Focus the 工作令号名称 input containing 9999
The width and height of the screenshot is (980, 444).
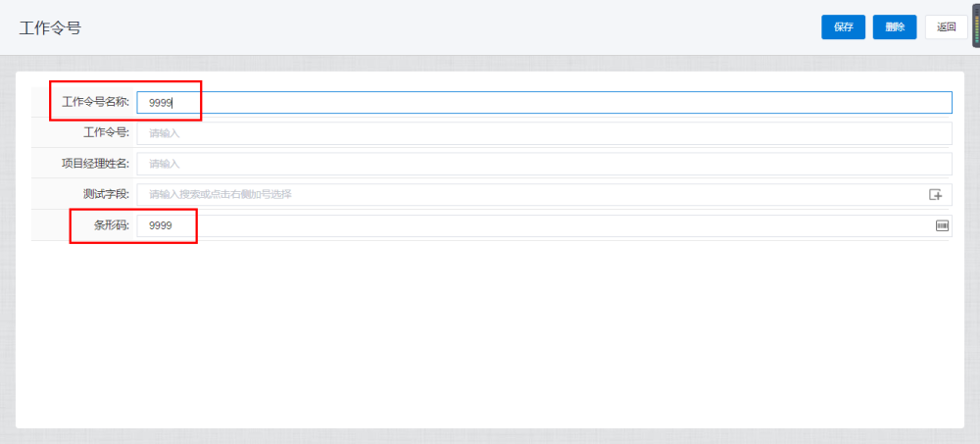544,102
